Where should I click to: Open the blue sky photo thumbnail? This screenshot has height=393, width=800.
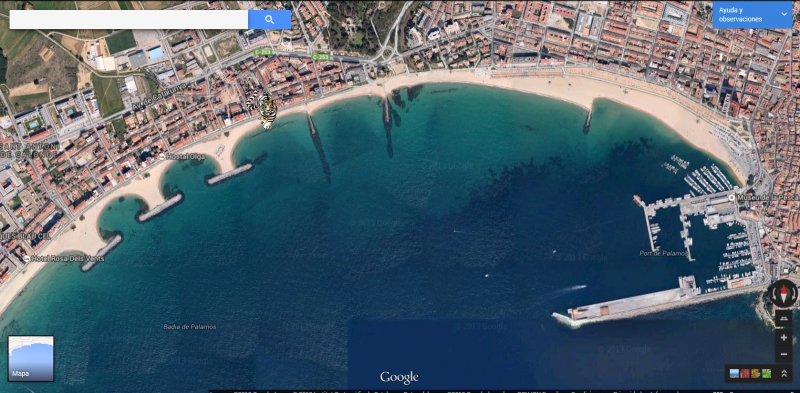[734, 374]
